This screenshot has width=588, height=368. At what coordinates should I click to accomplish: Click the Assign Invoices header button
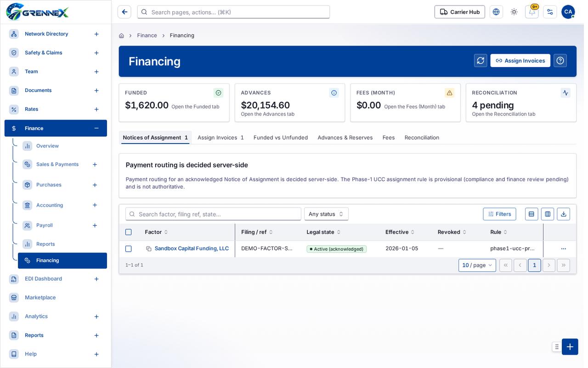[520, 61]
